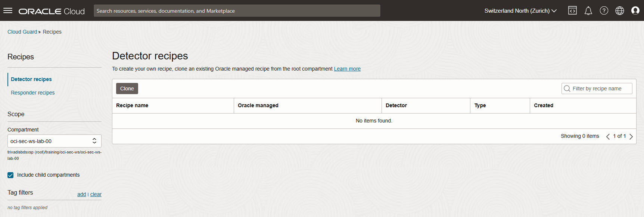Open the Cloud Shell developer tools icon
This screenshot has width=644, height=217.
(572, 10)
